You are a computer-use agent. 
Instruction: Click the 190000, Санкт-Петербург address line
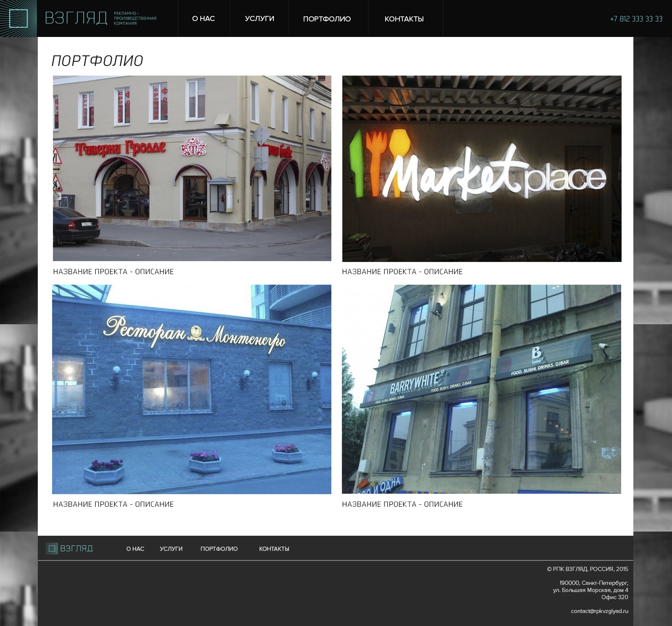(594, 583)
